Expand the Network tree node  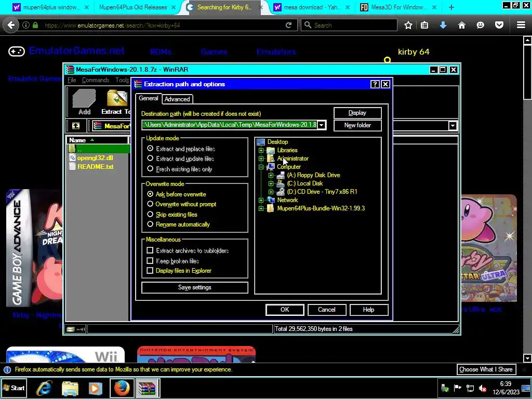tap(261, 200)
